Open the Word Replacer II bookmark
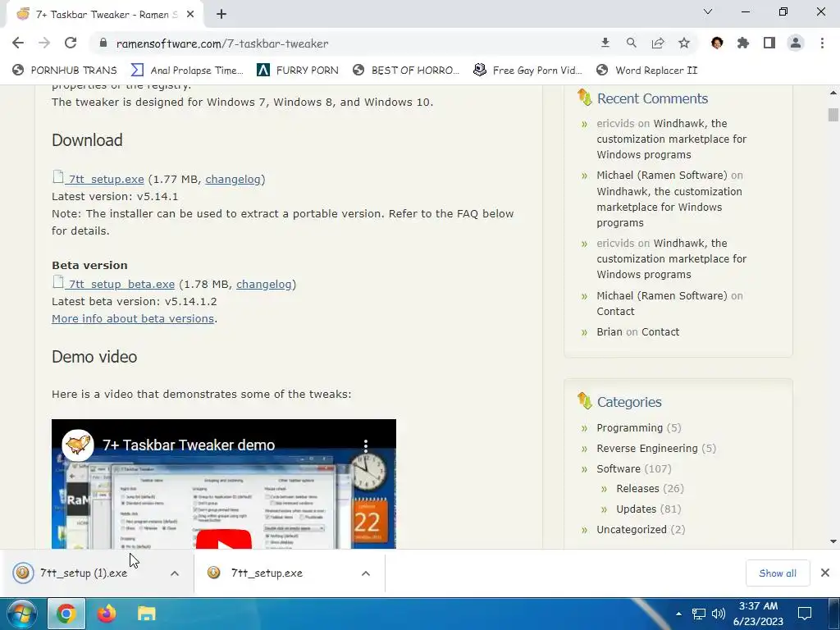The image size is (840, 630). [646, 71]
